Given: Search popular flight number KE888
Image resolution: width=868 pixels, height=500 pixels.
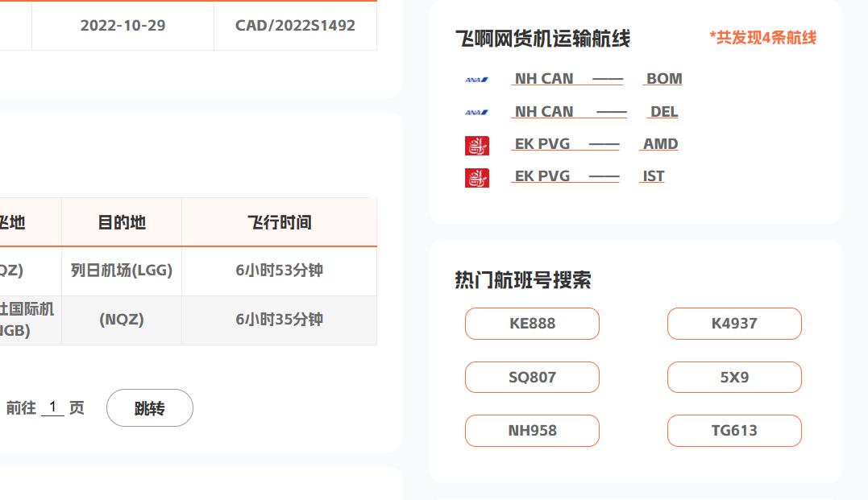Looking at the screenshot, I should point(532,324).
